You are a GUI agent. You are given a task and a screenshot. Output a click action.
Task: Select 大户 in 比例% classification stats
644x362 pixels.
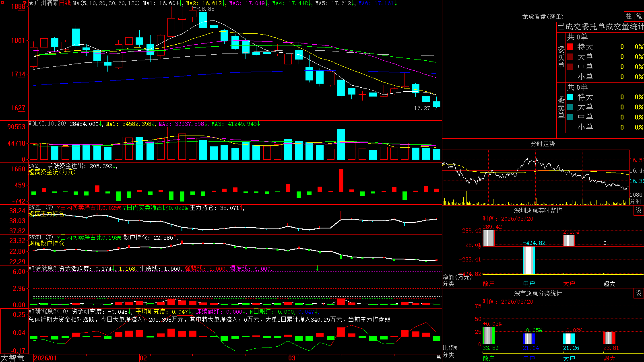[x=569, y=358]
